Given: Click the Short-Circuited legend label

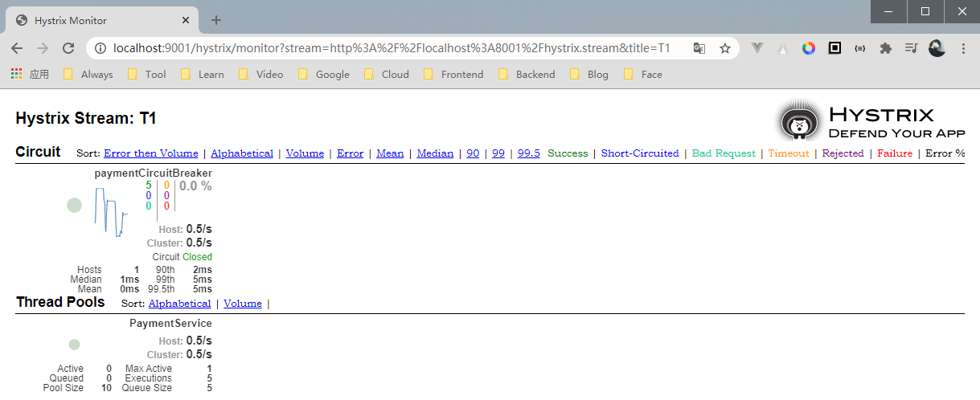Looking at the screenshot, I should click(x=640, y=153).
